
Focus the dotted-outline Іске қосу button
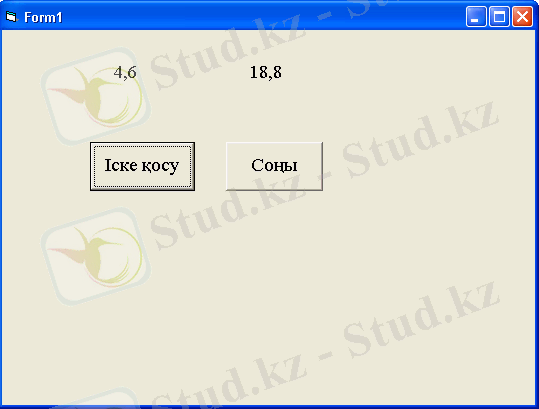(142, 166)
